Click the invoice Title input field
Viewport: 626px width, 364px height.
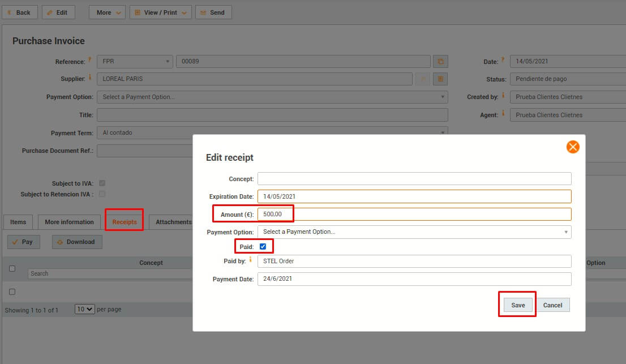[272, 115]
